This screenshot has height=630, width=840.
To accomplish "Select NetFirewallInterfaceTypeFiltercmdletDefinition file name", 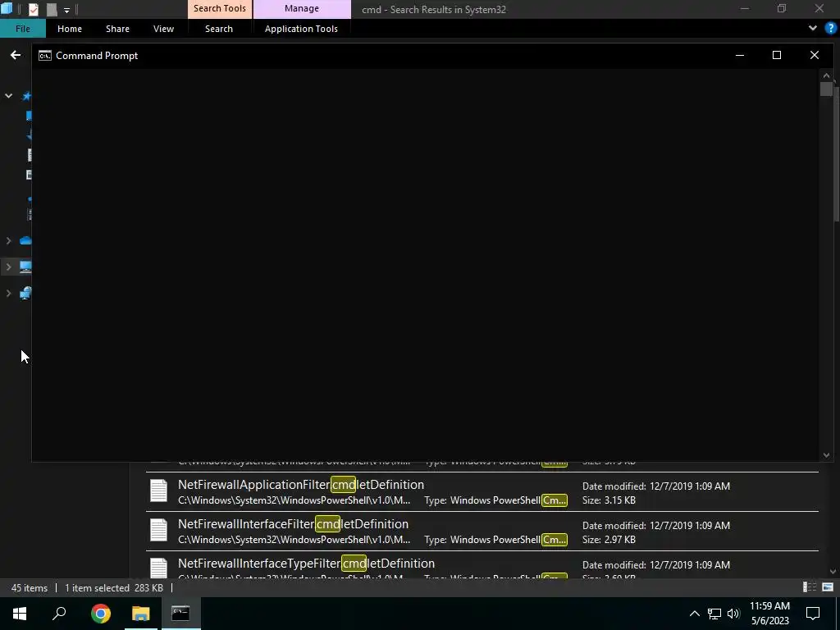I will [x=307, y=564].
